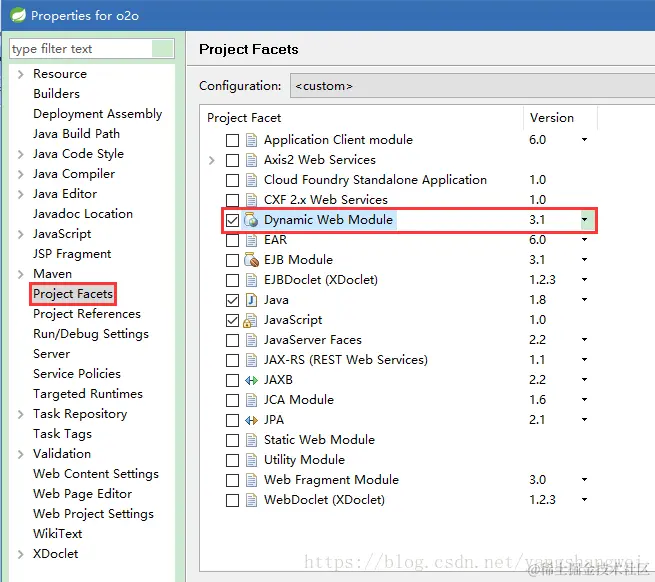Click the JPA arrows icon
Image resolution: width=655 pixels, height=582 pixels.
click(251, 420)
